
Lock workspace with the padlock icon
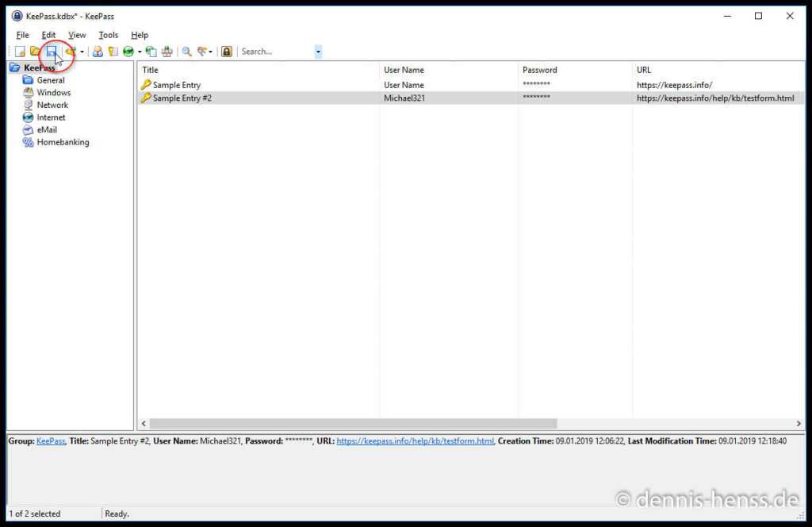pyautogui.click(x=227, y=52)
